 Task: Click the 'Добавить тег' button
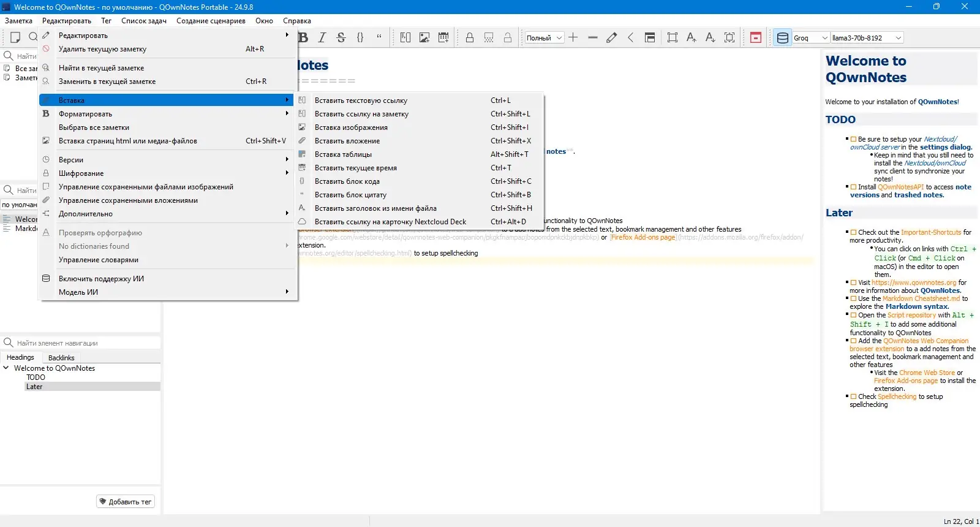coord(126,502)
